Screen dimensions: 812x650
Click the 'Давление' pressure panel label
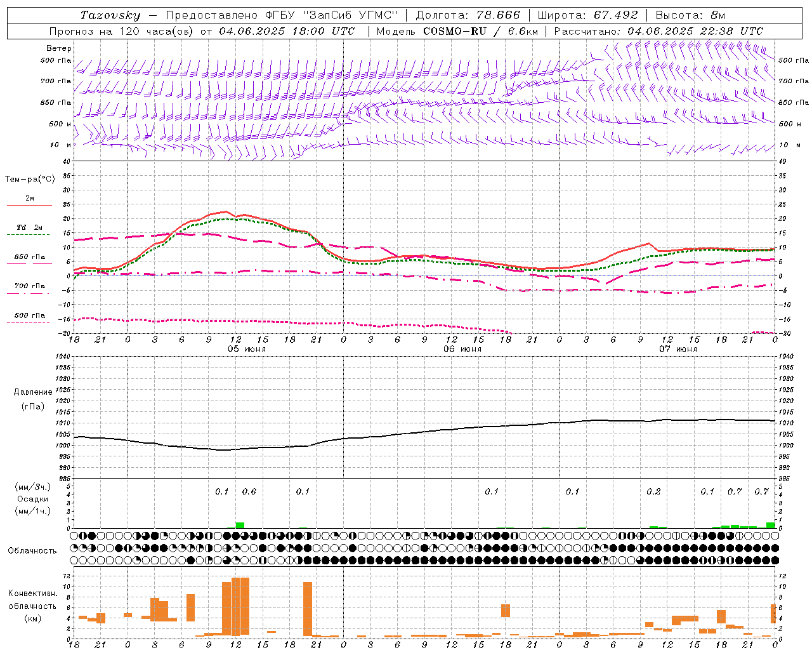32,392
